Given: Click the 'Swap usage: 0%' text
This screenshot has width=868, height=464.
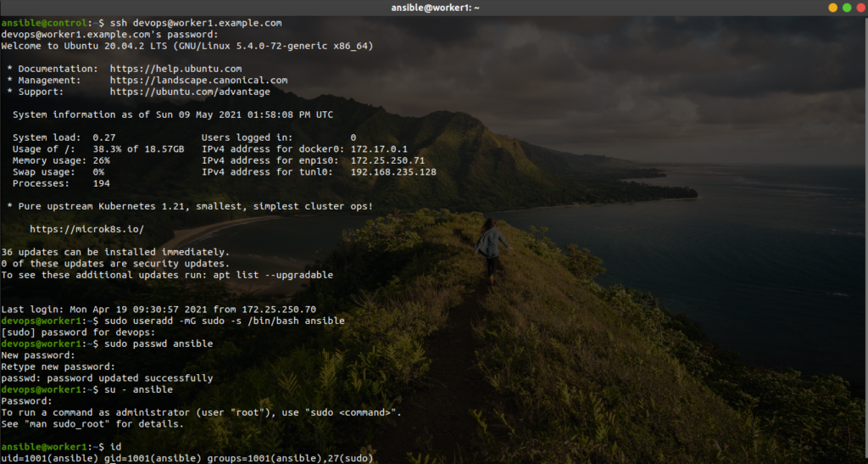Looking at the screenshot, I should point(58,172).
